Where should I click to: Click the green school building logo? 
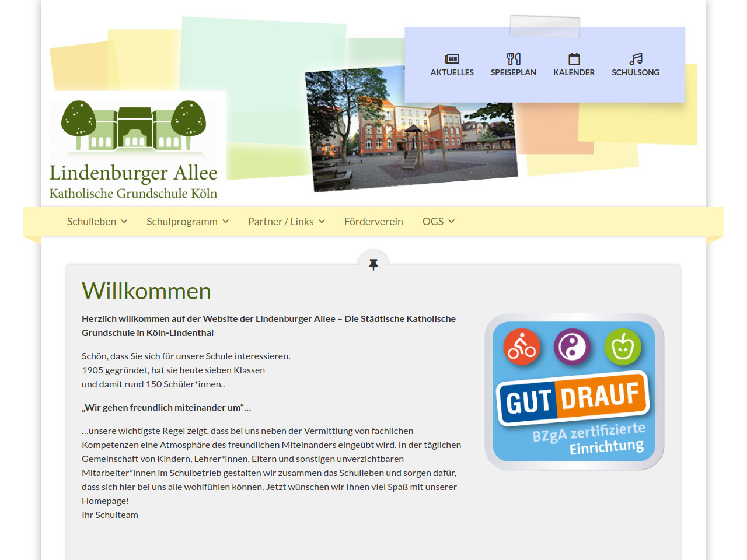(134, 126)
